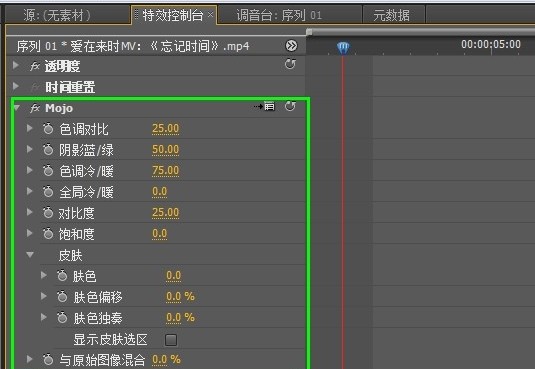This screenshot has height=369, width=535.
Task: Toggle stopwatch animation for 对比度
Action: coord(48,213)
